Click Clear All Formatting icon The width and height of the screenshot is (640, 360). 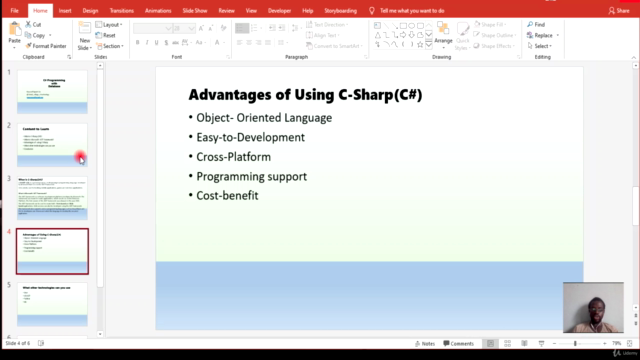[x=223, y=28]
